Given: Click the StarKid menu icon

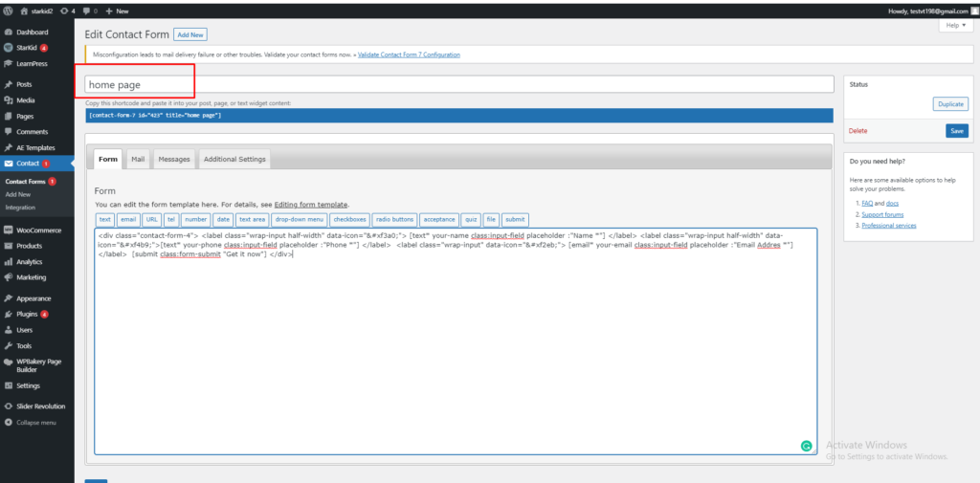Looking at the screenshot, I should [9, 48].
